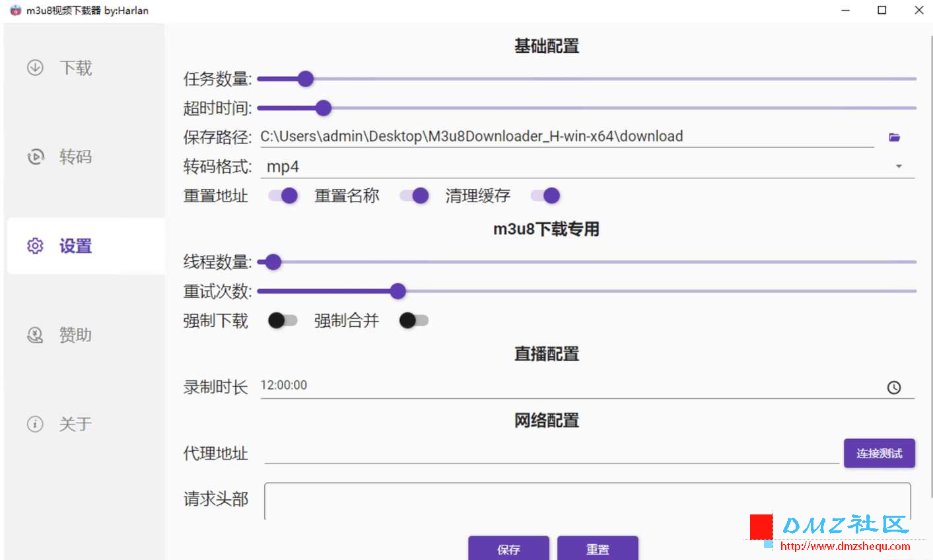The height and width of the screenshot is (560, 933).
Task: Switch to the 下载 tab
Action: click(75, 67)
